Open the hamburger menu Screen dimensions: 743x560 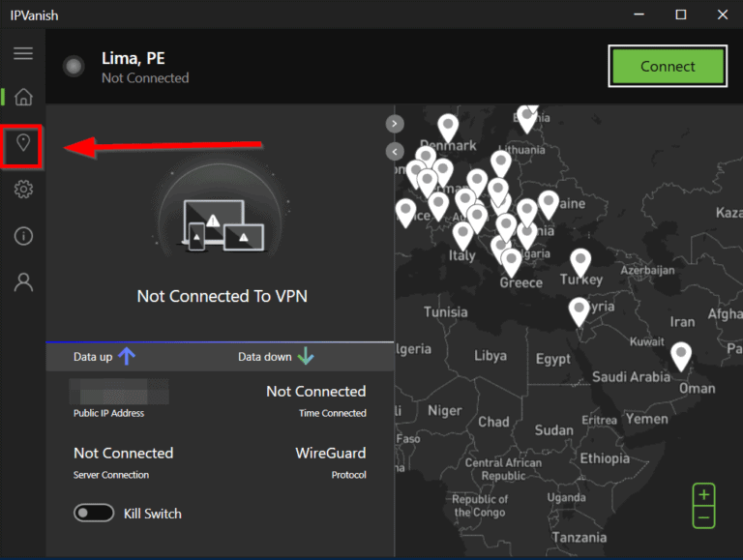click(x=23, y=53)
